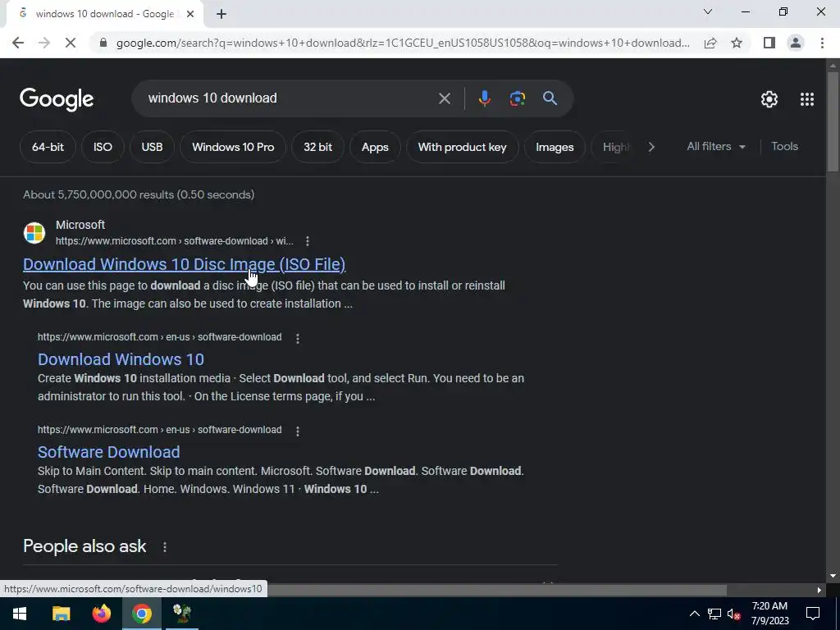The height and width of the screenshot is (630, 840).
Task: Open the Windows notification center
Action: 813,614
